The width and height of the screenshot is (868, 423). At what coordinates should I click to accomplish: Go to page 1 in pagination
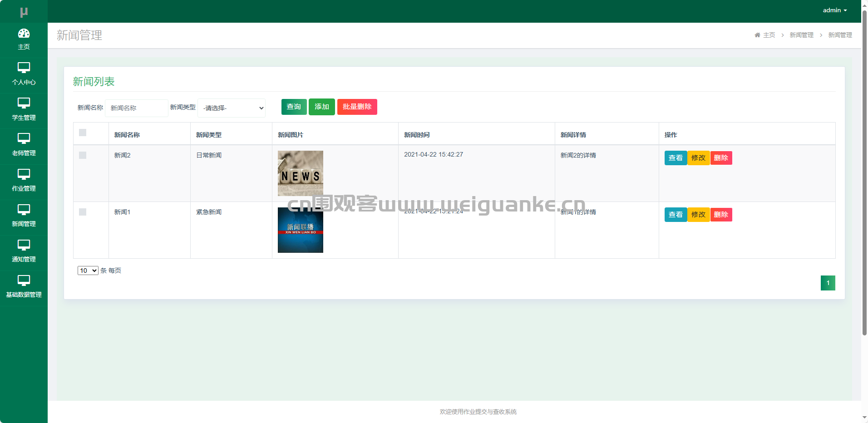(828, 283)
